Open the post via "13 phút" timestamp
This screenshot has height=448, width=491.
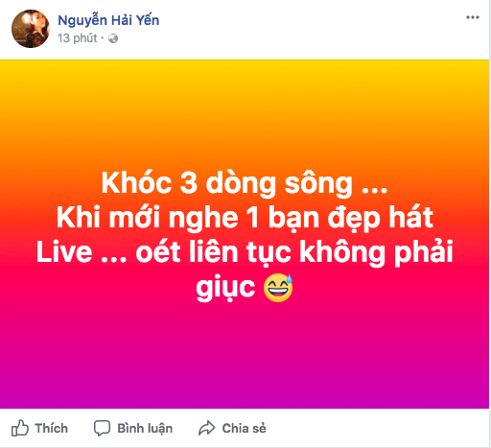(78, 38)
